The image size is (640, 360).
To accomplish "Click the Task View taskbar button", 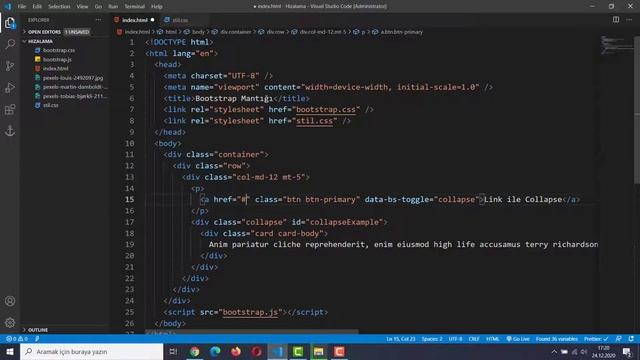I will pyautogui.click(x=173, y=351).
